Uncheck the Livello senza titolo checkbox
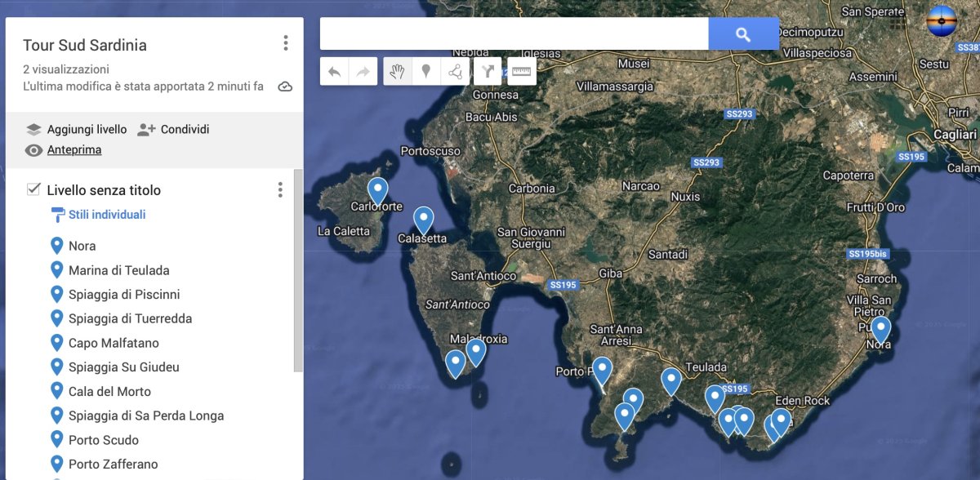 [33, 189]
